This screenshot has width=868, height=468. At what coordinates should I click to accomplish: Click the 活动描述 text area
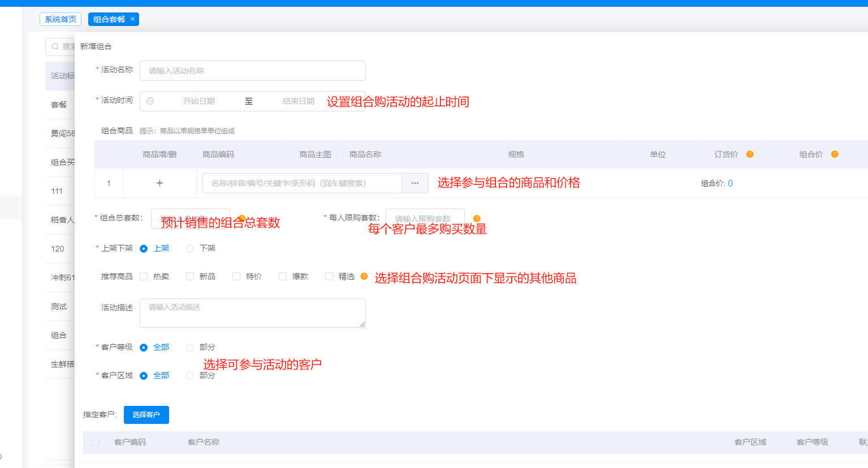pyautogui.click(x=252, y=313)
